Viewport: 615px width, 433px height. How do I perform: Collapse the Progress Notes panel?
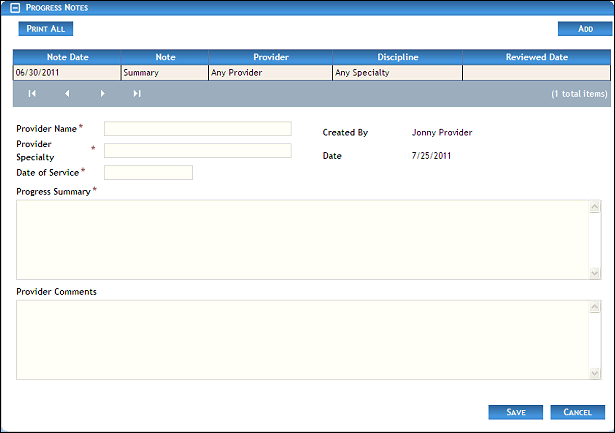point(15,7)
